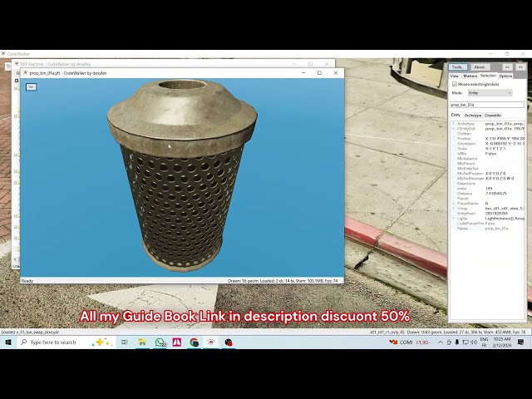The height and width of the screenshot is (399, 532).
Task: Open CodeWalker taskbar icon
Action: coord(211,342)
